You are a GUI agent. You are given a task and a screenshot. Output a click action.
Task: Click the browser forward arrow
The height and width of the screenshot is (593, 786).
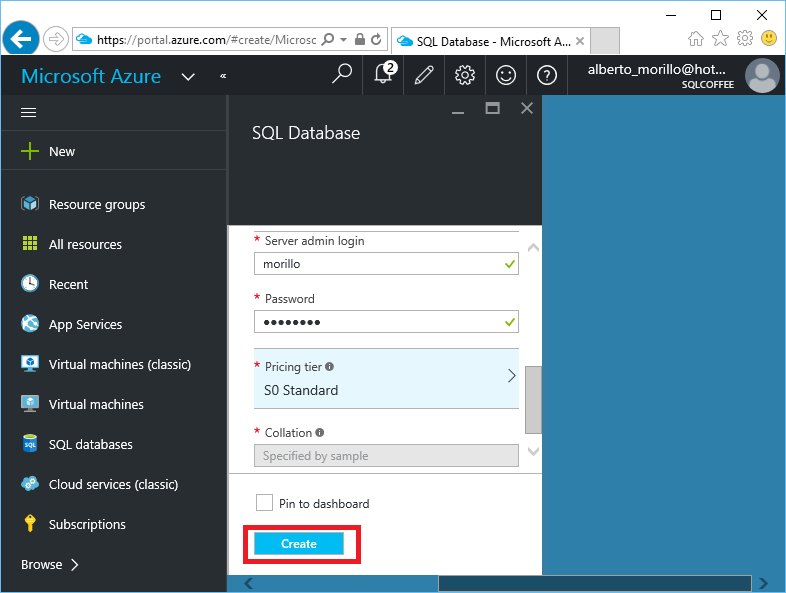(x=55, y=39)
